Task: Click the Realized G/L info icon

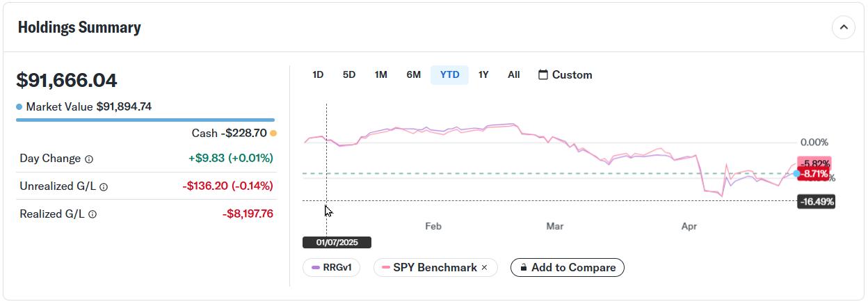Action: point(93,215)
